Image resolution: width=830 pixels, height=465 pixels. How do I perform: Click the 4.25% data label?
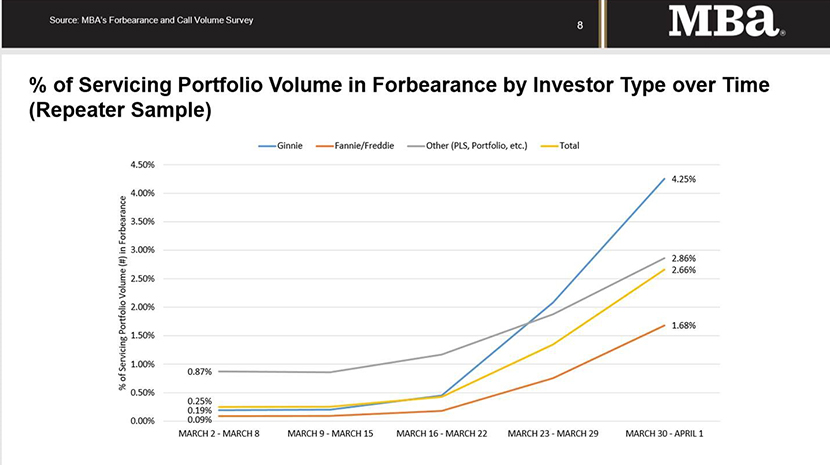683,179
